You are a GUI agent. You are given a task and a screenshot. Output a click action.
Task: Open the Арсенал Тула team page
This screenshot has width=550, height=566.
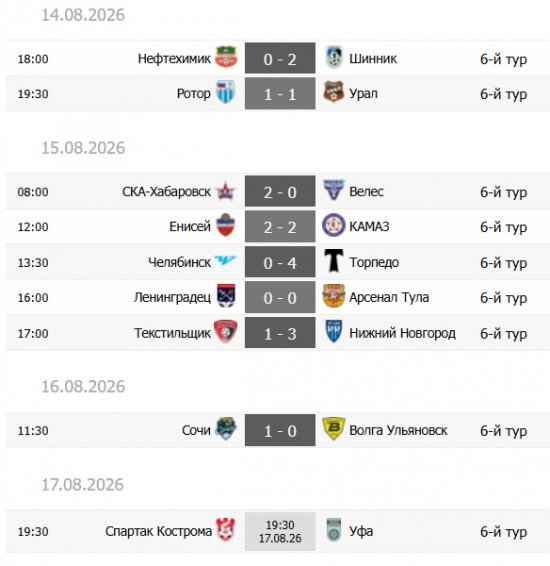(389, 297)
